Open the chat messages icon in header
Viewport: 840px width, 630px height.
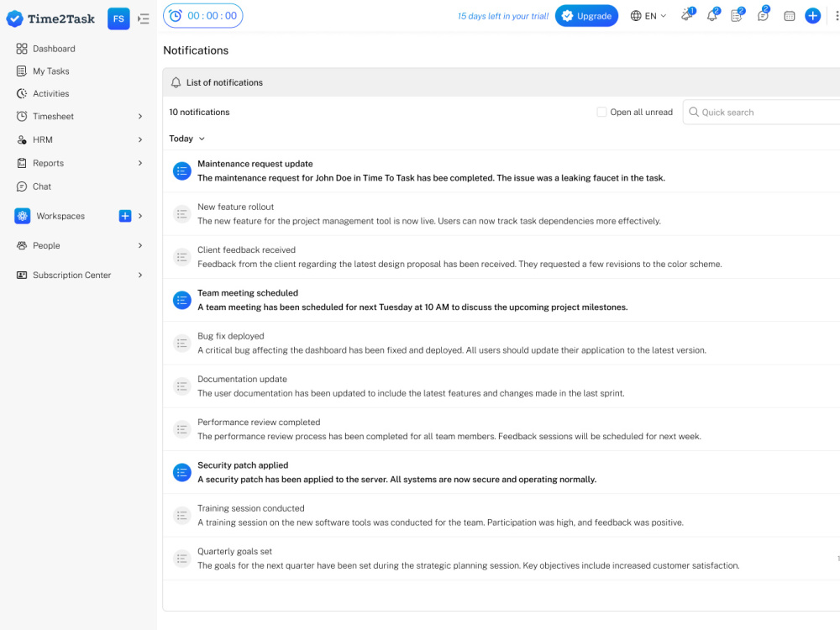pos(763,15)
